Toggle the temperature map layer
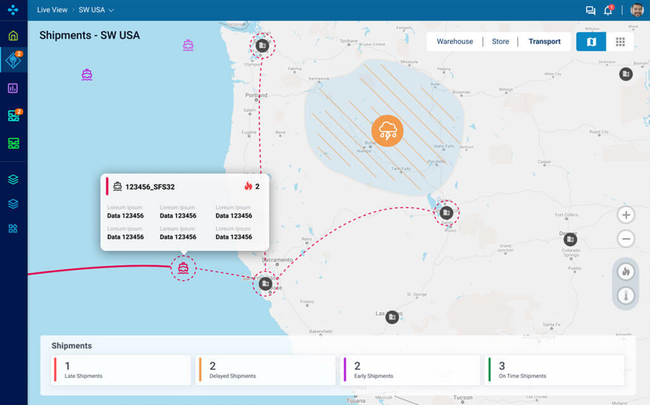 626,295
